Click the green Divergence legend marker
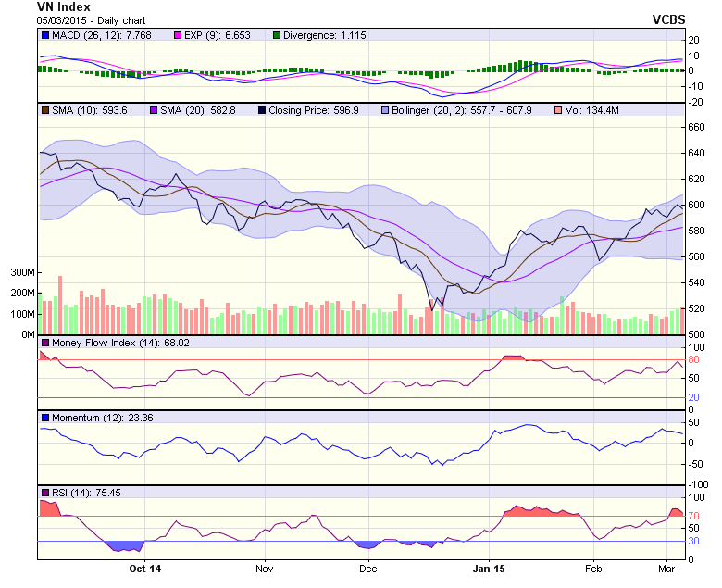722x588 pixels. point(276,35)
